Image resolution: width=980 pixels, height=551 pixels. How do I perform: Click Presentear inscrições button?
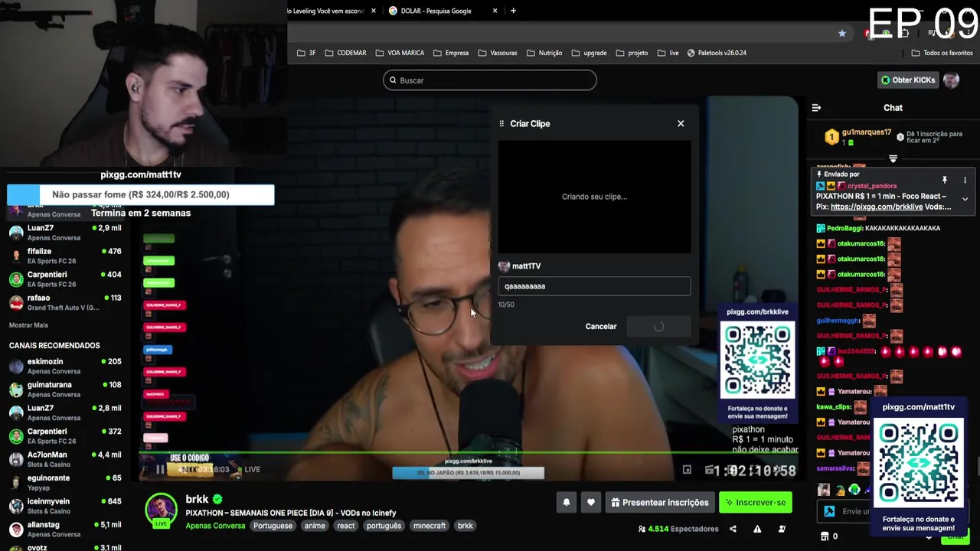tap(660, 503)
